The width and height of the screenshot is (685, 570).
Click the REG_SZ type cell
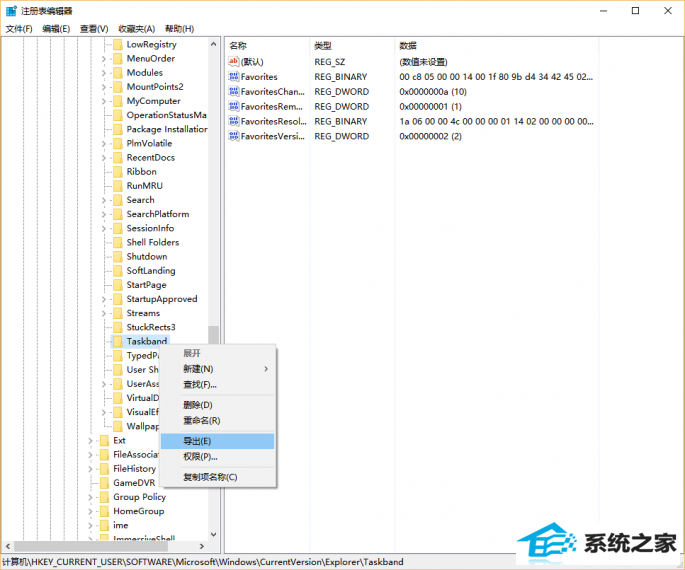(329, 62)
